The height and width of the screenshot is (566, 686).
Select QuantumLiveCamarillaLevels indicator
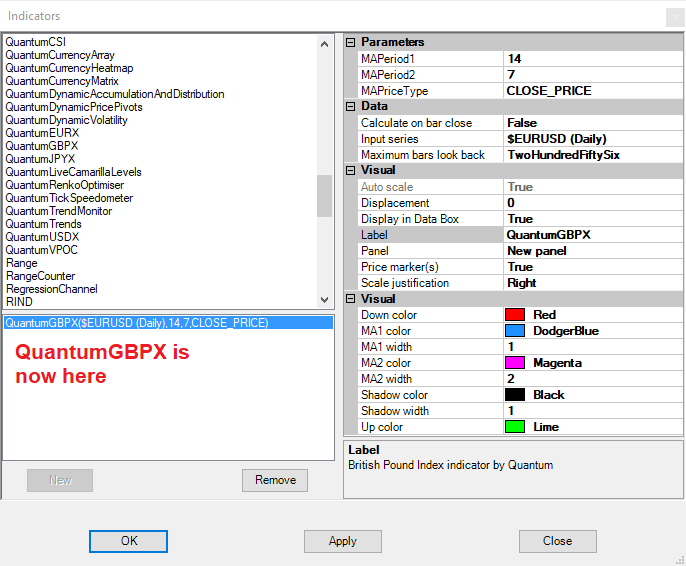coord(74,172)
